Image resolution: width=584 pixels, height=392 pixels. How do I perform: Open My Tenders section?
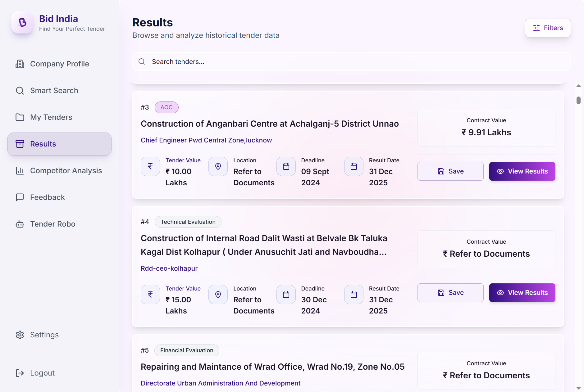coord(51,117)
